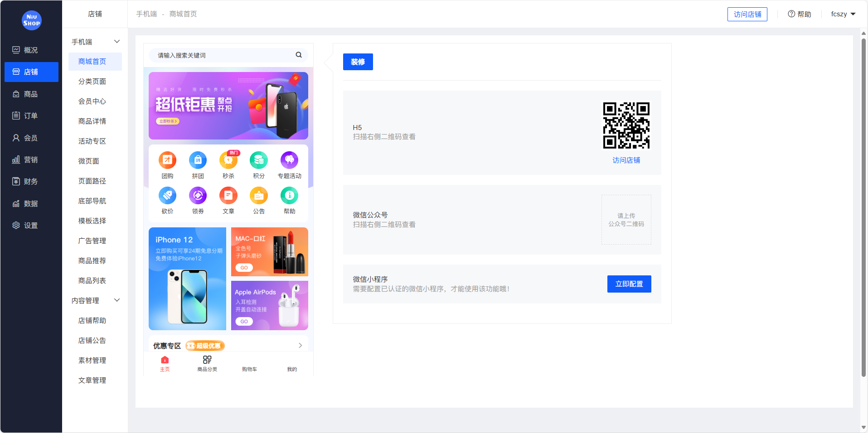
Task: Click the 超低钜惠 banner image
Action: click(x=228, y=106)
